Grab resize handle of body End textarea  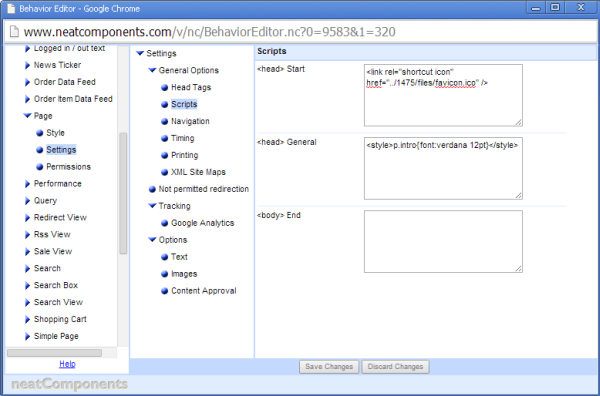click(518, 268)
